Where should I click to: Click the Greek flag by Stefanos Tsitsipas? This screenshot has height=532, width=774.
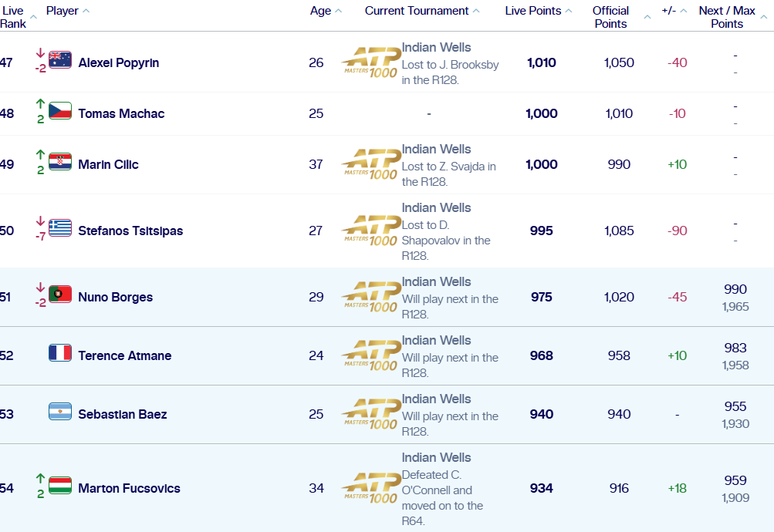(59, 228)
